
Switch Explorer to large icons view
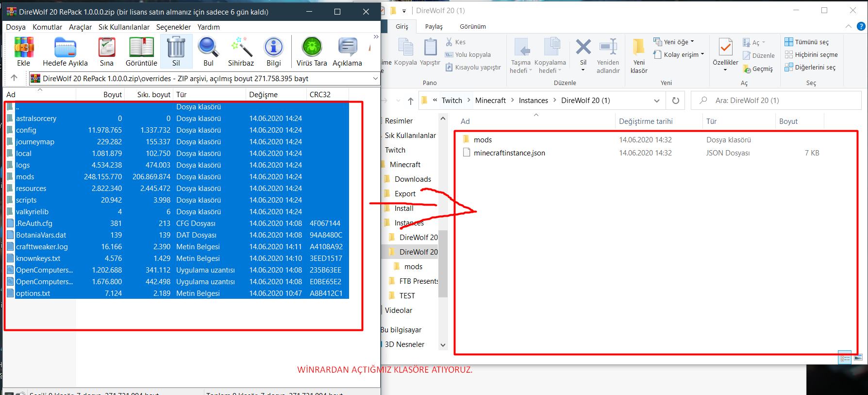point(858,359)
